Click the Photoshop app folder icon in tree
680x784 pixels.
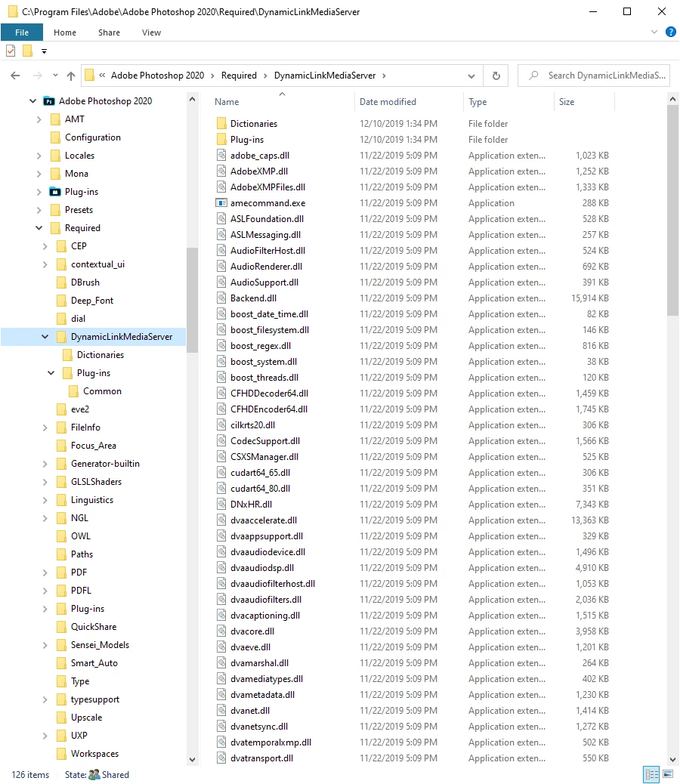pos(49,101)
